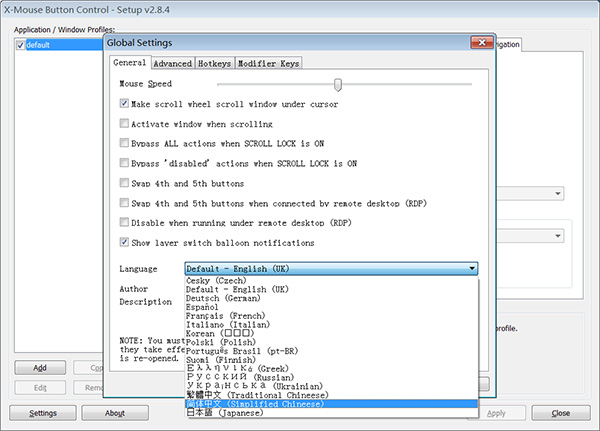Click the Mouse Speed slider handle
Screen dimensions: 600x431
pyautogui.click(x=338, y=84)
